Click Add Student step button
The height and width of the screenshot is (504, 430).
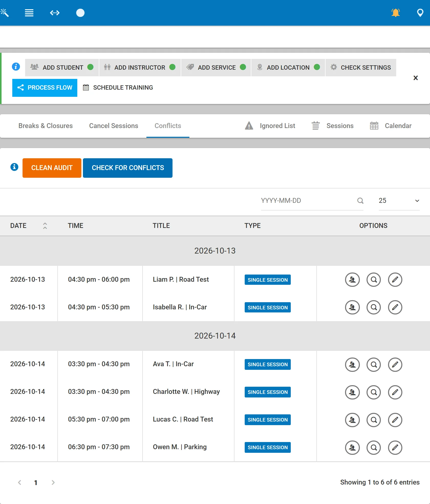pos(62,67)
